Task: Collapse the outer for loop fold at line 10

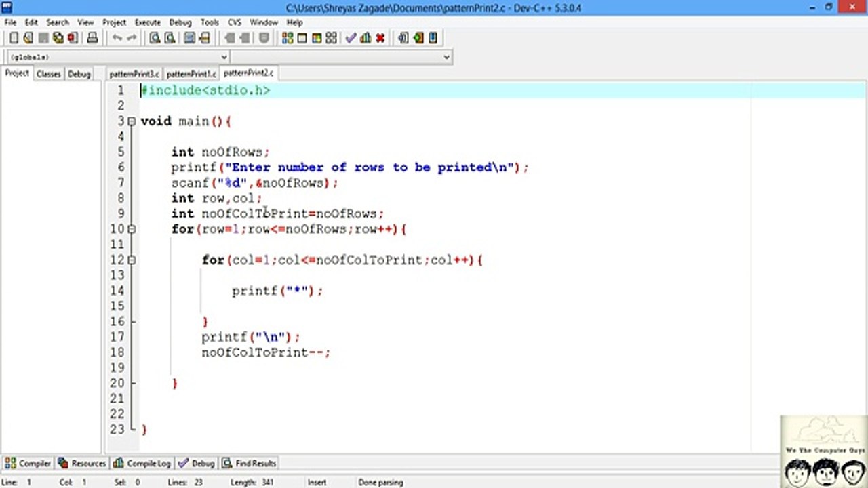Action: click(132, 229)
